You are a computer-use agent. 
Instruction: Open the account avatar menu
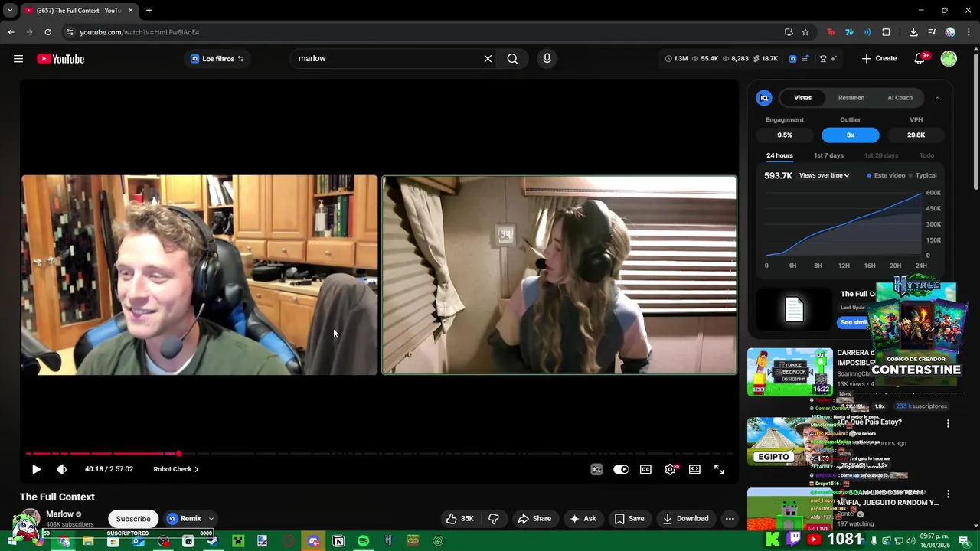pyautogui.click(x=949, y=59)
